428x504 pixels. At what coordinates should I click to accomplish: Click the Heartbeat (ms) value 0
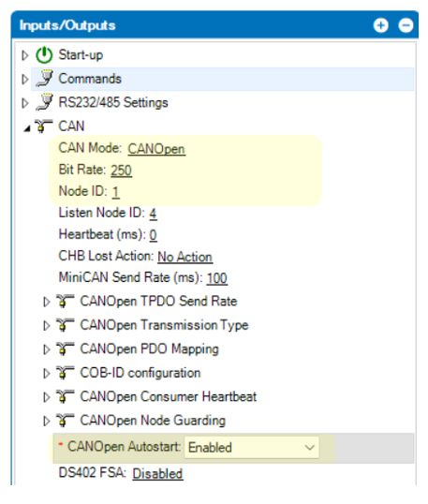click(154, 235)
